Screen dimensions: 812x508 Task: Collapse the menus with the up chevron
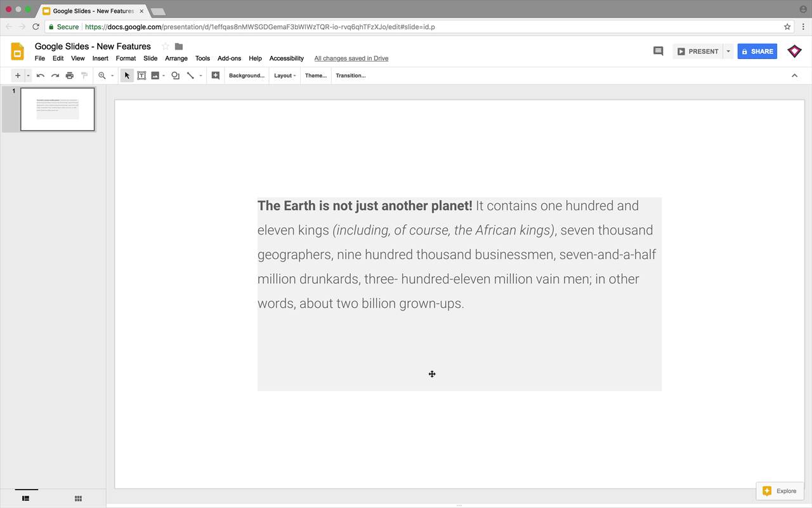point(794,76)
